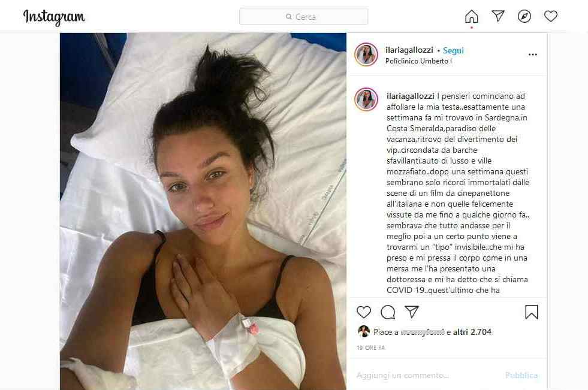Open activity heart icon in header
This screenshot has width=588, height=390.
[550, 16]
